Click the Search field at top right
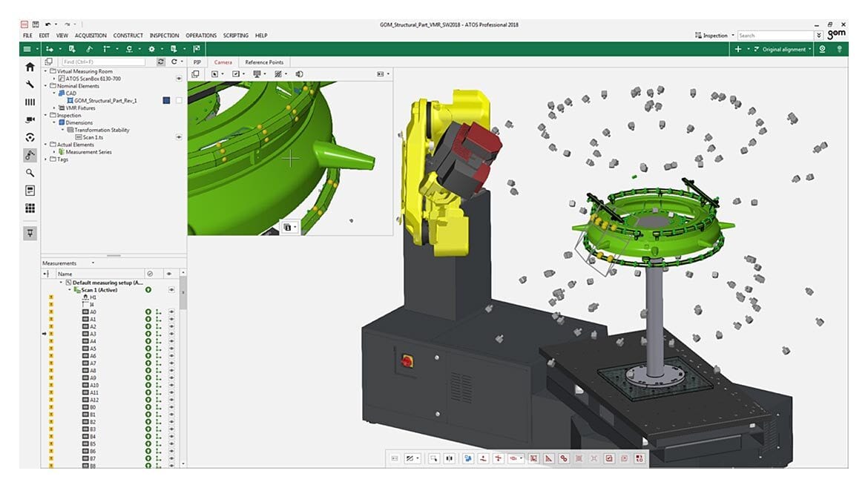Image resolution: width=868 pixels, height=488 pixels. pyautogui.click(x=775, y=36)
